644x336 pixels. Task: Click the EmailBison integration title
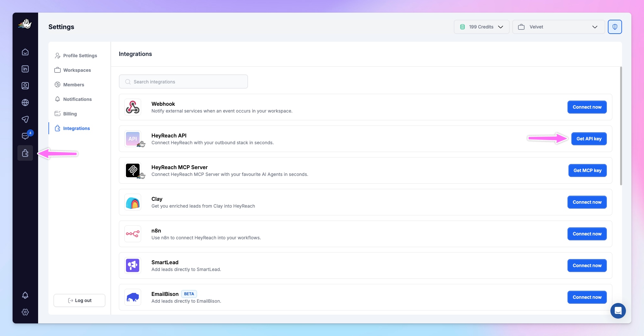click(165, 294)
